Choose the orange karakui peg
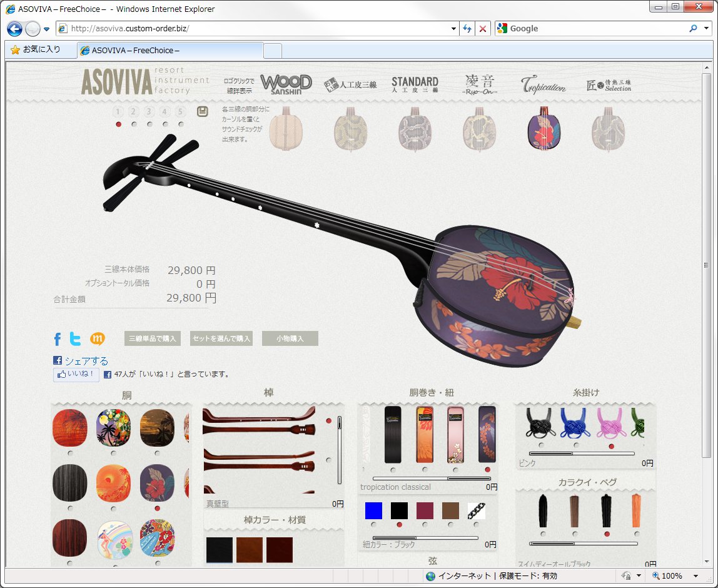Viewport: 718px width, 588px height. click(637, 510)
